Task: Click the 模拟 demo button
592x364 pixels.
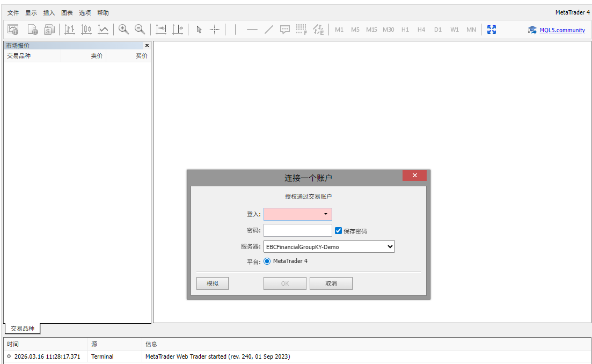Action: point(213,283)
